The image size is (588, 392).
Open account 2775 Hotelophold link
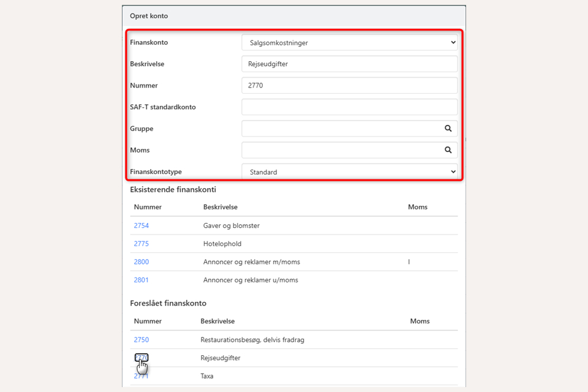(x=141, y=244)
